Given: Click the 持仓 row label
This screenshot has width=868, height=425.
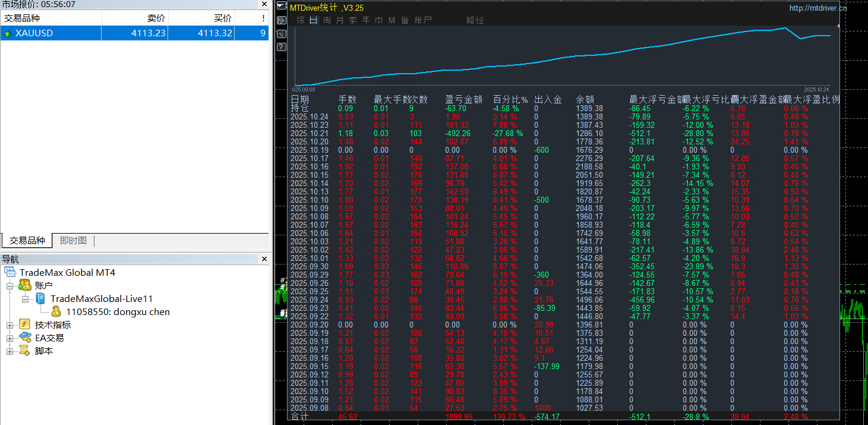Looking at the screenshot, I should pyautogui.click(x=299, y=108).
